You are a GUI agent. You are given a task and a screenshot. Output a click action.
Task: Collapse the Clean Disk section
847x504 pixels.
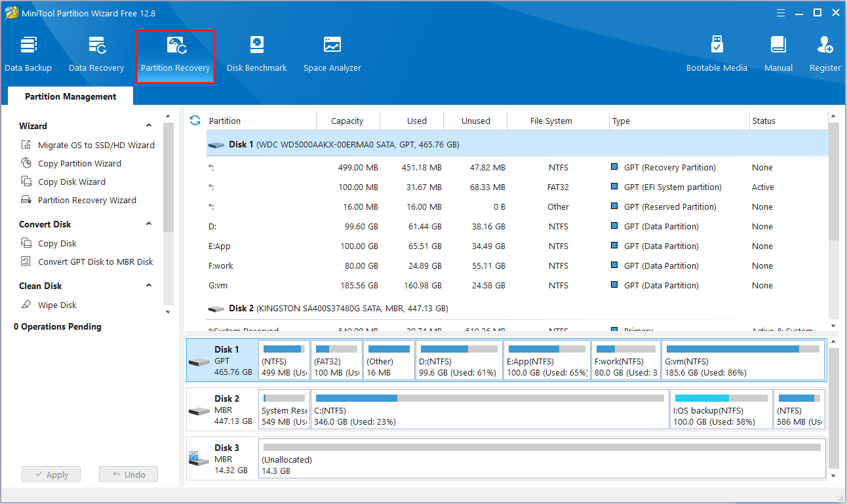pyautogui.click(x=149, y=286)
